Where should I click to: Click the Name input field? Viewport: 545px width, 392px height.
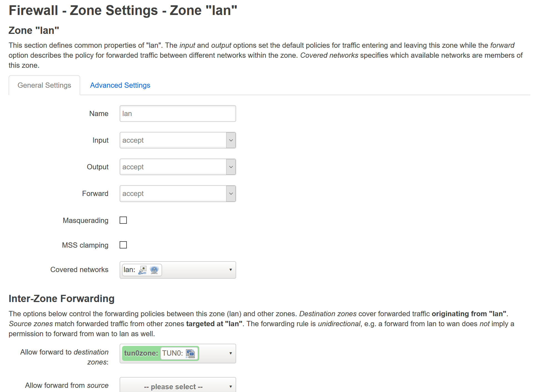[x=178, y=114]
